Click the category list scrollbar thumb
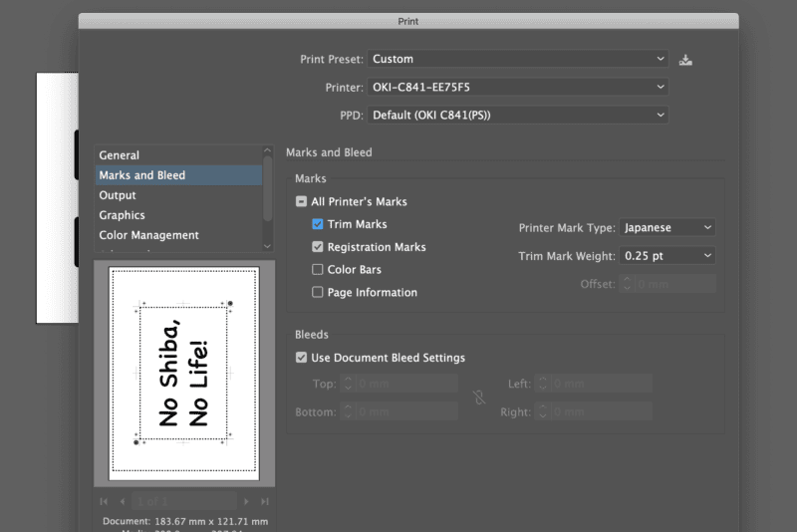Viewport: 797px width, 532px height. coord(267,188)
